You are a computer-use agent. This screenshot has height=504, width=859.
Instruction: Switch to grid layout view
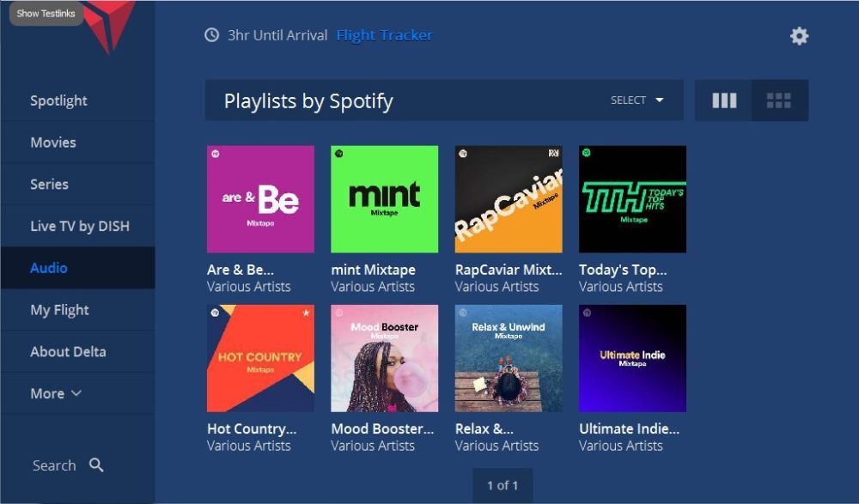pyautogui.click(x=780, y=100)
